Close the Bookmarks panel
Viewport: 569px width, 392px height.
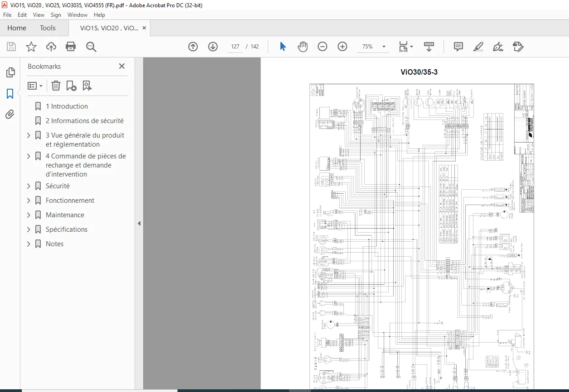point(122,66)
